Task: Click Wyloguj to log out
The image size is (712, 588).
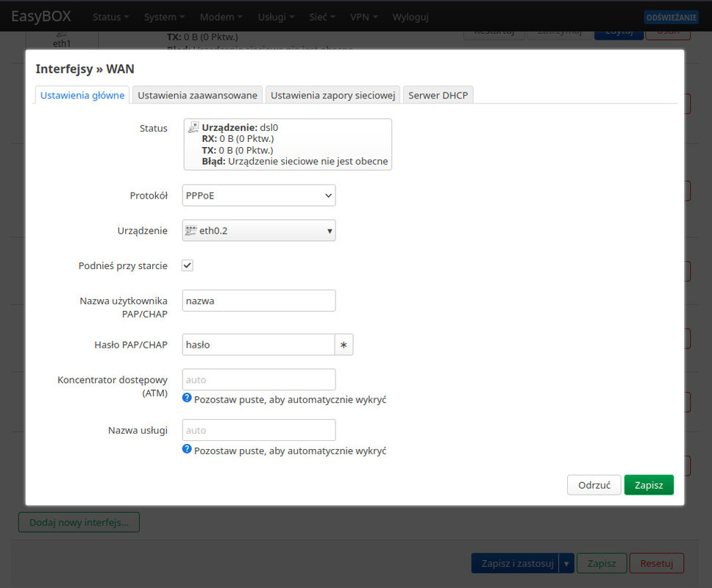Action: coord(410,17)
